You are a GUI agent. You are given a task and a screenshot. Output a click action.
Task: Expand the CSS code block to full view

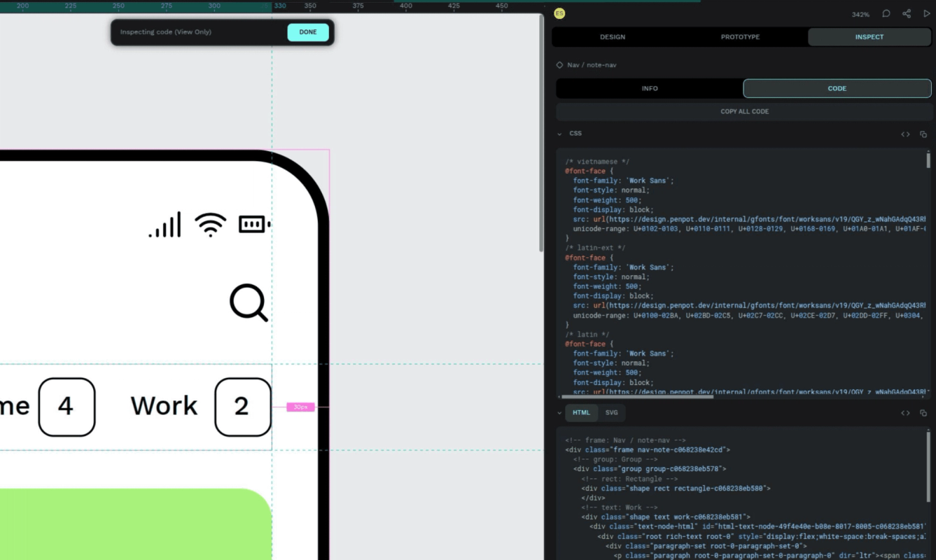(x=905, y=134)
